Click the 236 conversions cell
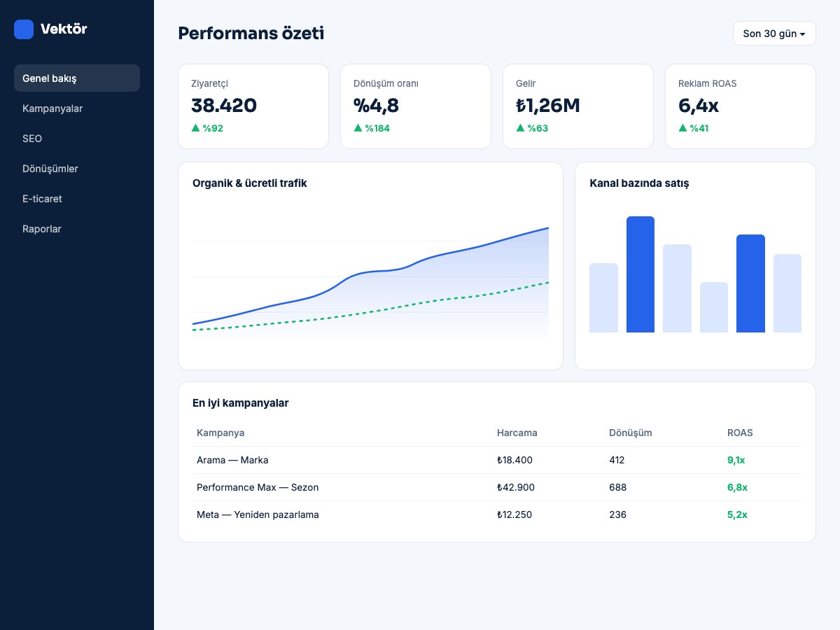The height and width of the screenshot is (630, 840). (618, 514)
